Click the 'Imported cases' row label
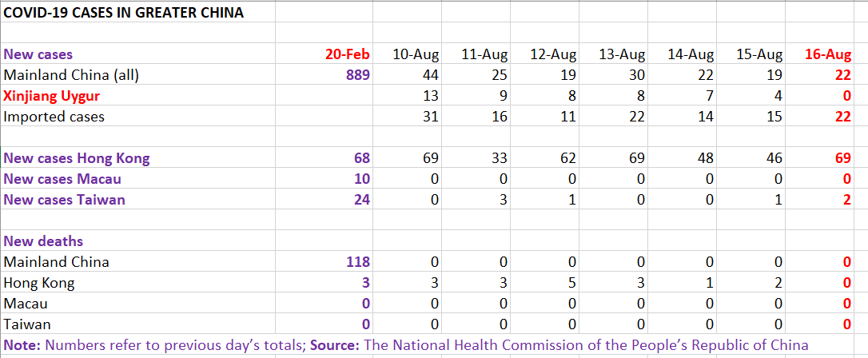This screenshot has width=868, height=358. pos(54,117)
